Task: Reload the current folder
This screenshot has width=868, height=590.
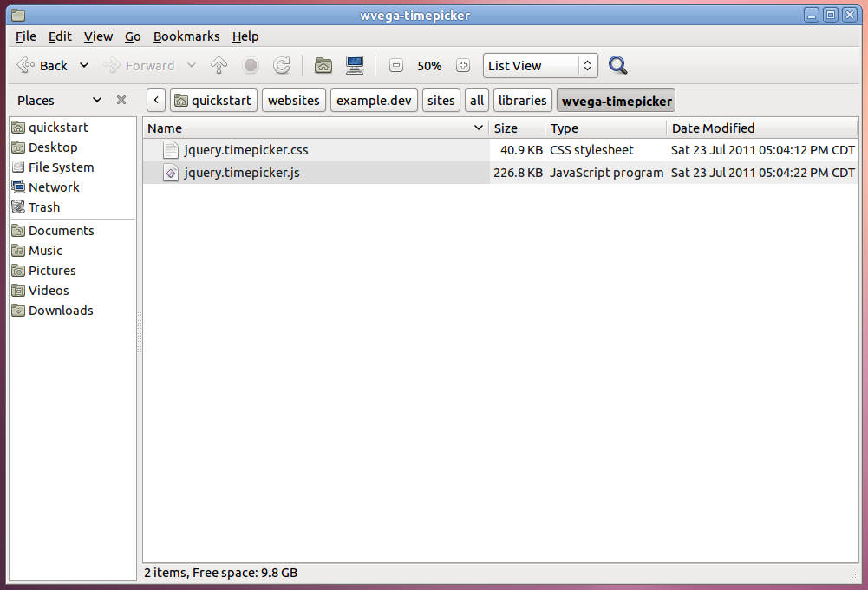Action: (282, 65)
